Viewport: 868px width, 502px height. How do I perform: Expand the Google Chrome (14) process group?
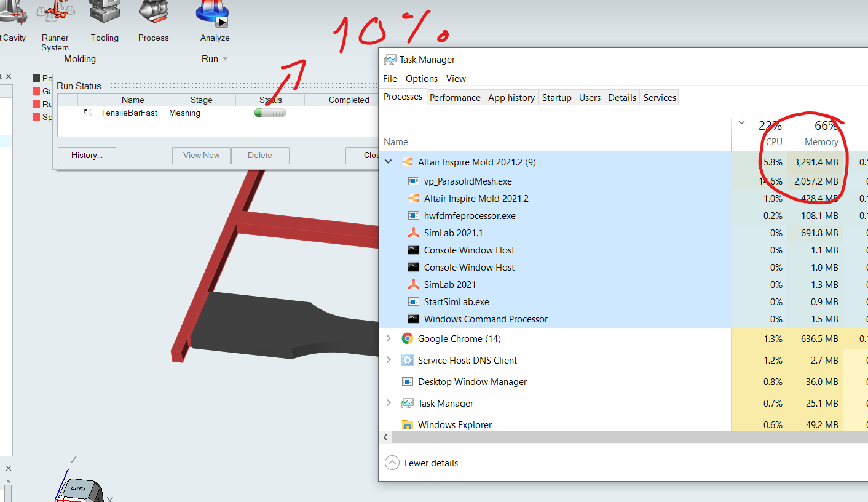pyautogui.click(x=388, y=338)
